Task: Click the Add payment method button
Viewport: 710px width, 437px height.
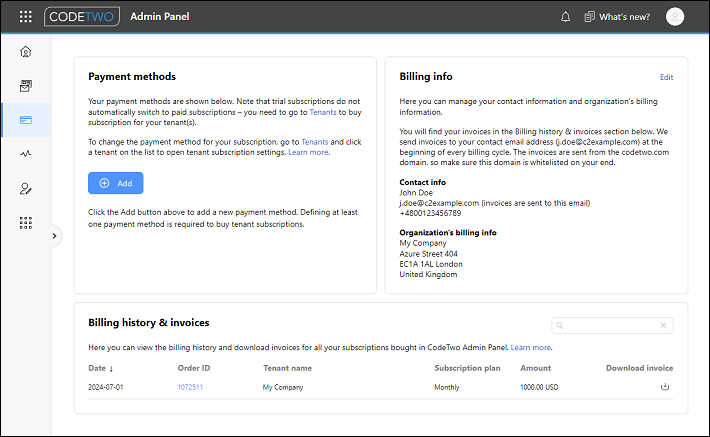Action: 115,183
